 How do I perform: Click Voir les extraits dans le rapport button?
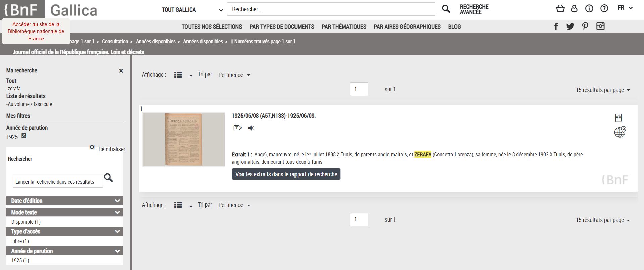[x=286, y=174]
